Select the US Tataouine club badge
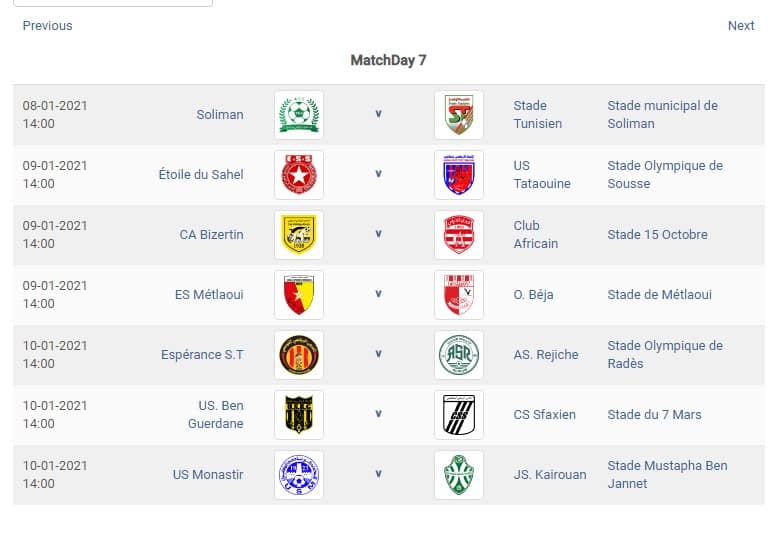This screenshot has height=538, width=773. pyautogui.click(x=459, y=175)
